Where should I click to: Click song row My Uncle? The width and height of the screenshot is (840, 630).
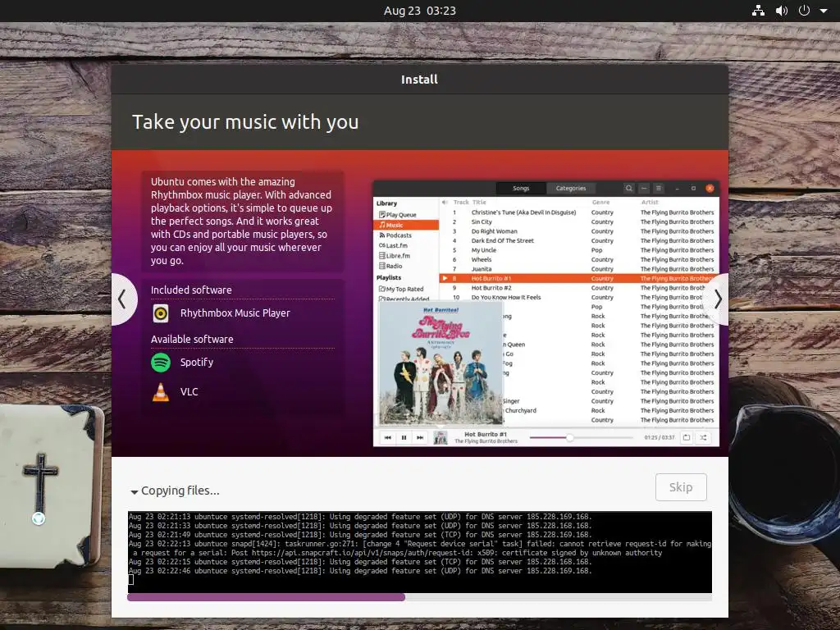pyautogui.click(x=578, y=250)
